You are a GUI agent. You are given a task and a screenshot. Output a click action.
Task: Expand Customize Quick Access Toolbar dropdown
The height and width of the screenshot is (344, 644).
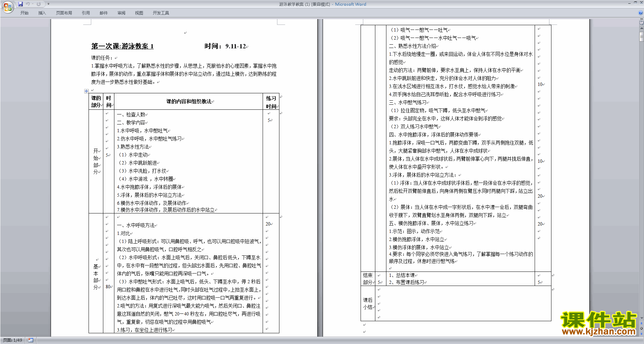coord(48,4)
